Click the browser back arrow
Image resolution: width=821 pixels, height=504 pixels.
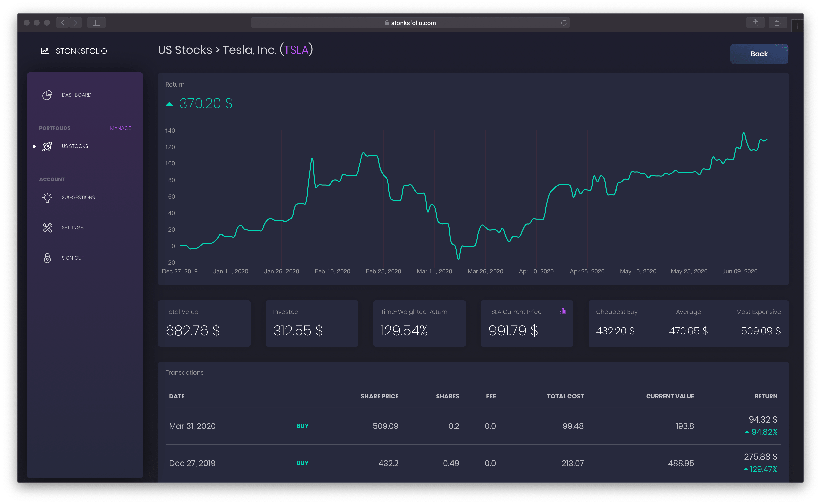tap(63, 23)
